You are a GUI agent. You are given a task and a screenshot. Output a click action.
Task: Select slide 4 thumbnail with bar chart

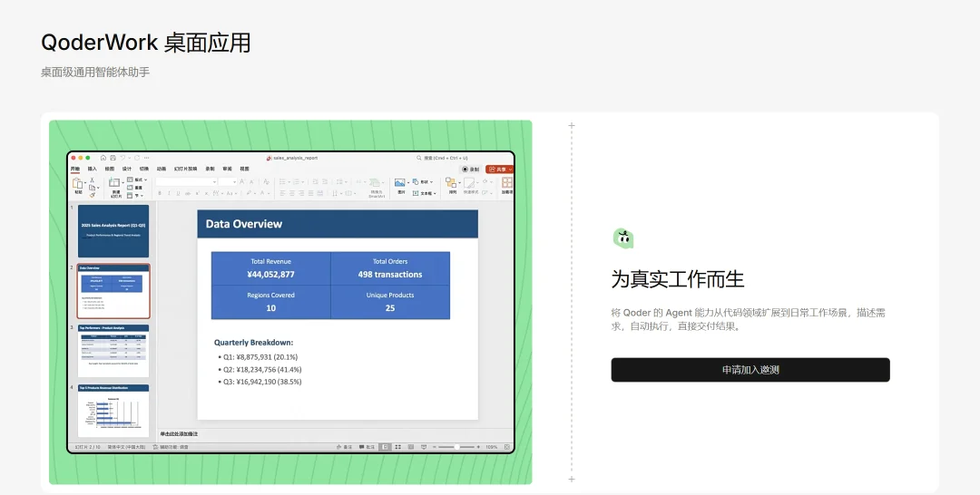tap(113, 411)
